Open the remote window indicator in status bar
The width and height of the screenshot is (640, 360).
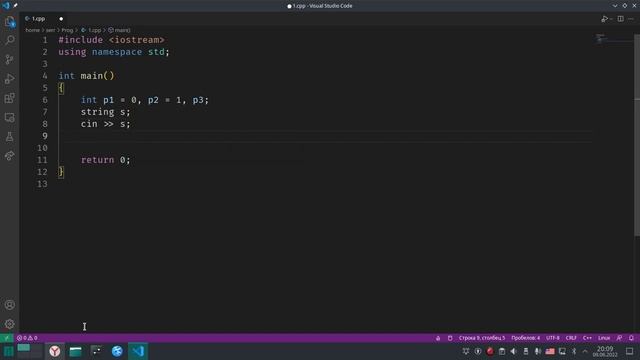[7, 338]
